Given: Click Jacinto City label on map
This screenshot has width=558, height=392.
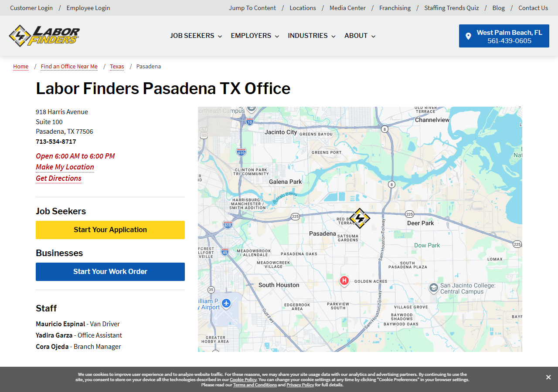Looking at the screenshot, I should 281,132.
